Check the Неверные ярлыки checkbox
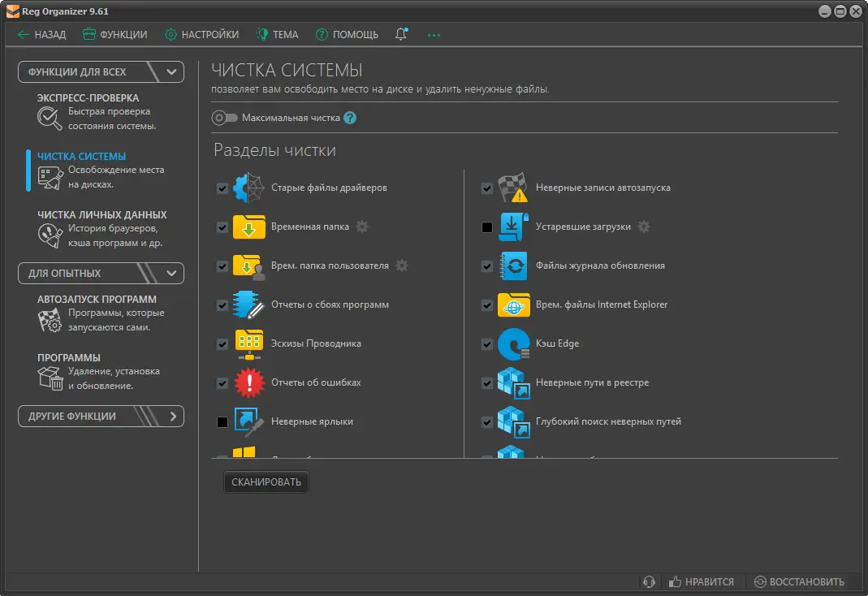This screenshot has width=868, height=596. click(222, 422)
